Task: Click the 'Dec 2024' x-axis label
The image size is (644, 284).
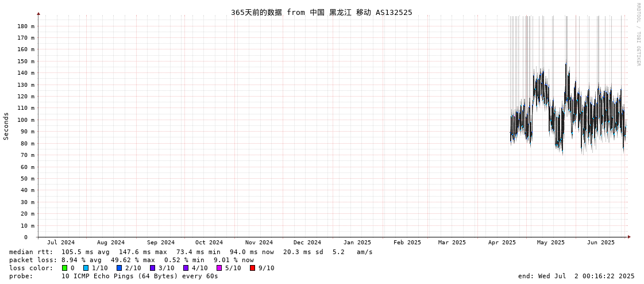Action: 307,243
